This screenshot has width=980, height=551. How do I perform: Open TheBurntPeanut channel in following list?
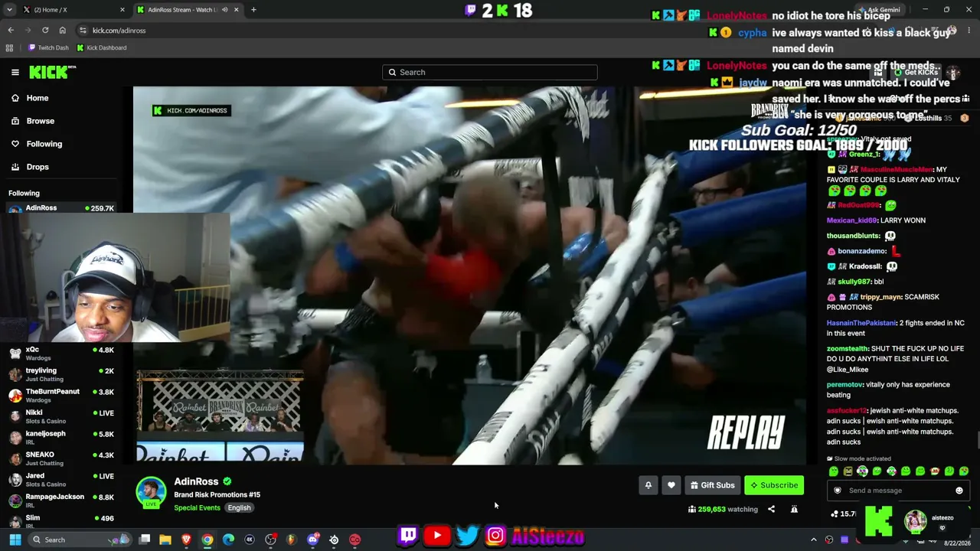pyautogui.click(x=61, y=396)
